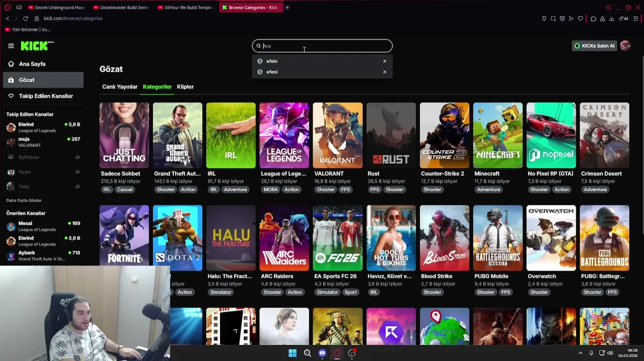Click the ad blocker shield icon
Image resolution: width=644 pixels, height=361 pixels.
[562, 19]
